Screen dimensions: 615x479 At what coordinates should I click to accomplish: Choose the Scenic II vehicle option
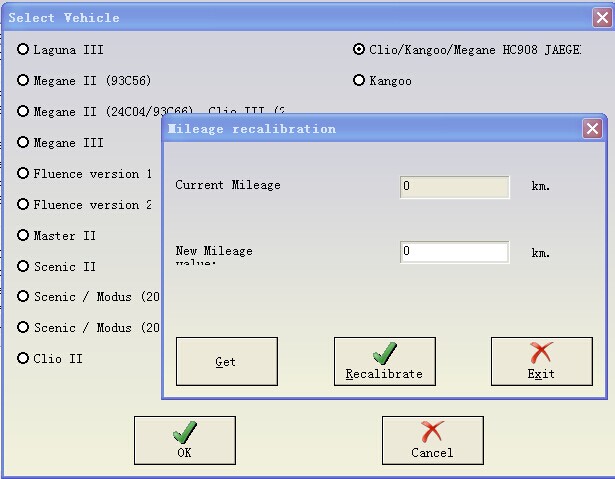[x=24, y=266]
